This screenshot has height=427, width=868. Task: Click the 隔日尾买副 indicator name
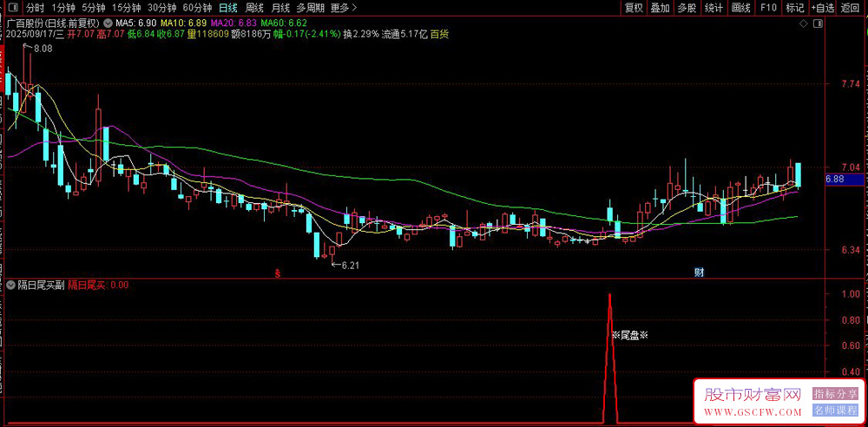[x=41, y=286]
